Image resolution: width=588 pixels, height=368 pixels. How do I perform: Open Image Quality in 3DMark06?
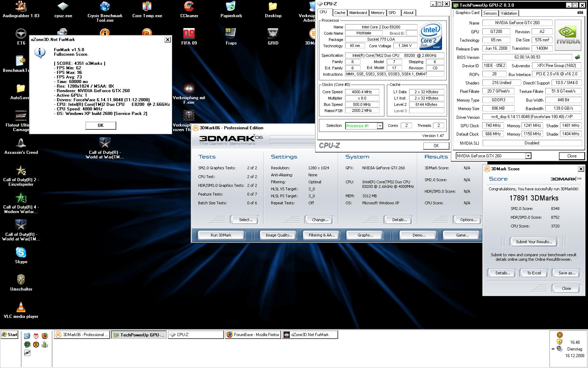click(x=279, y=235)
